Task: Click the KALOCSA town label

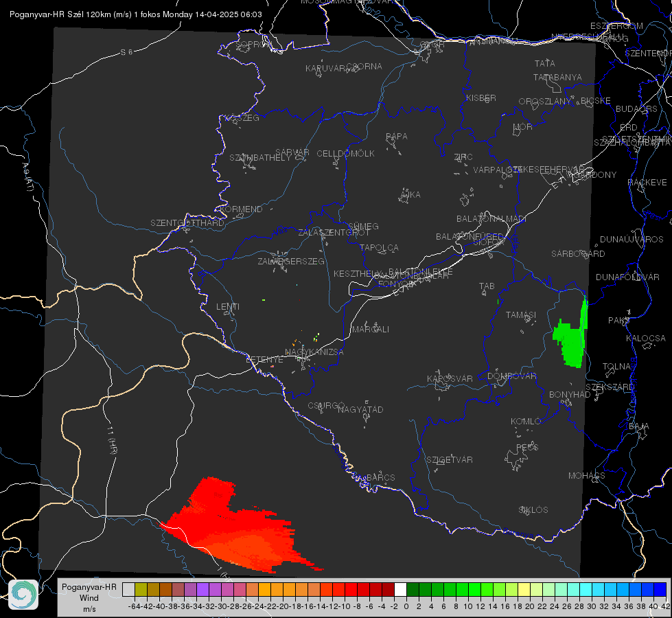Action: coord(645,339)
